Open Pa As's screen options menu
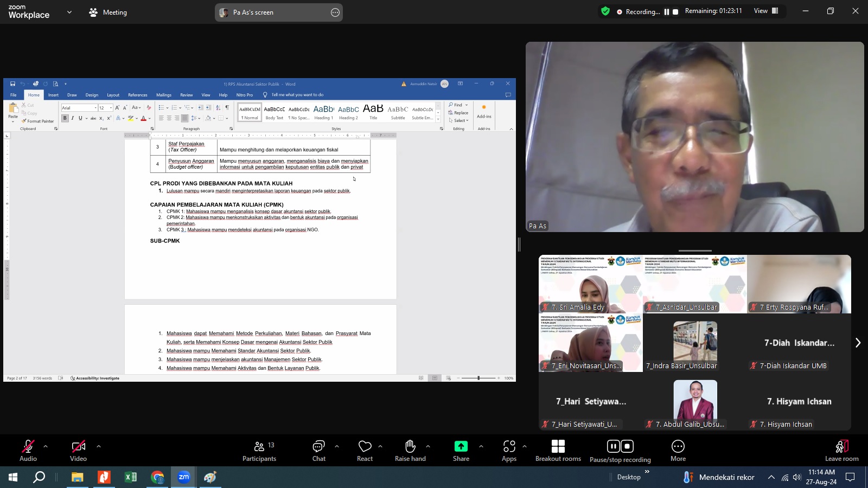The image size is (868, 488). click(x=335, y=12)
